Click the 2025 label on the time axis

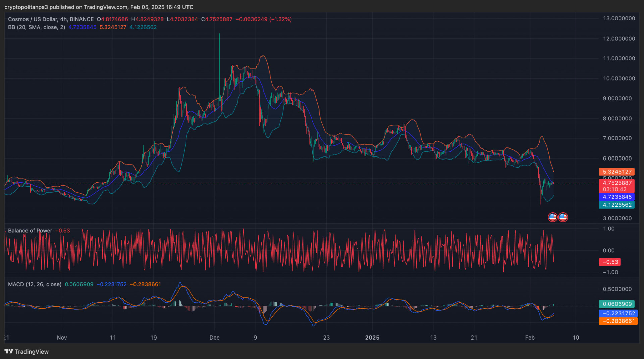tap(372, 338)
